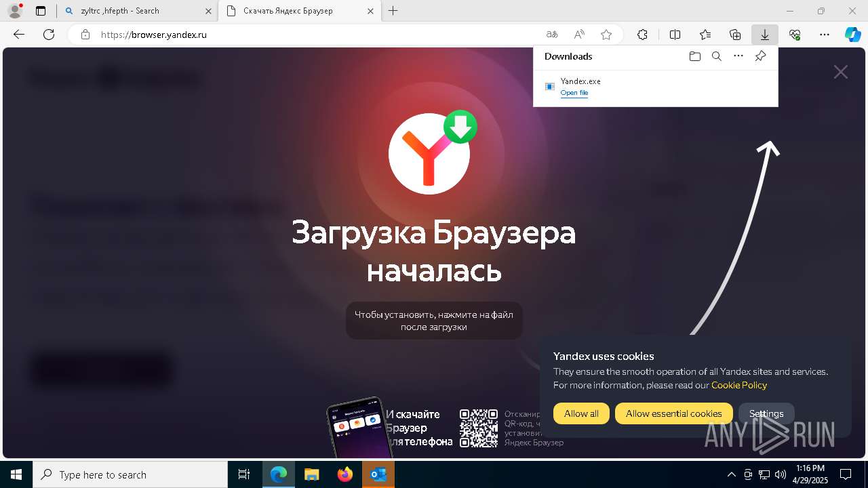
Task: Go back with the browser back arrow
Action: (x=19, y=35)
